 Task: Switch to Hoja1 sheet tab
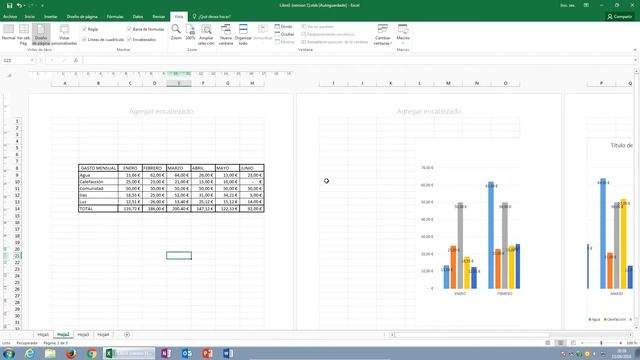(43, 335)
